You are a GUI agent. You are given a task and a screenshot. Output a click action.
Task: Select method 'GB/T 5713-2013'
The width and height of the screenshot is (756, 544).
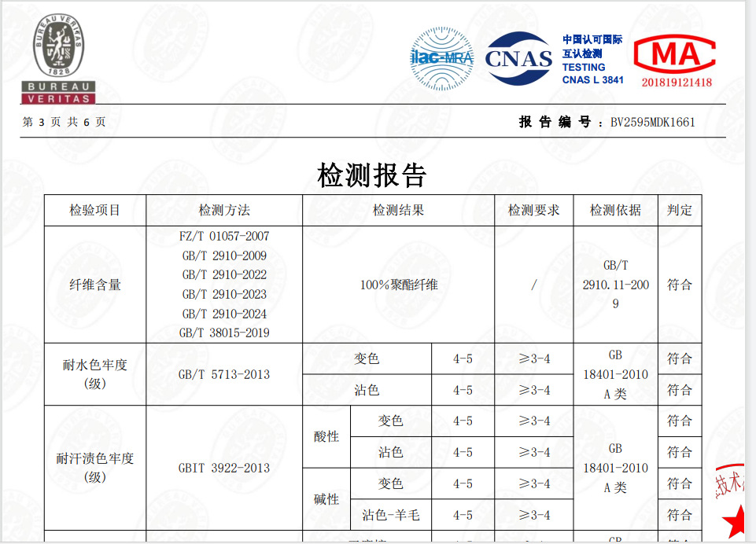[224, 374]
